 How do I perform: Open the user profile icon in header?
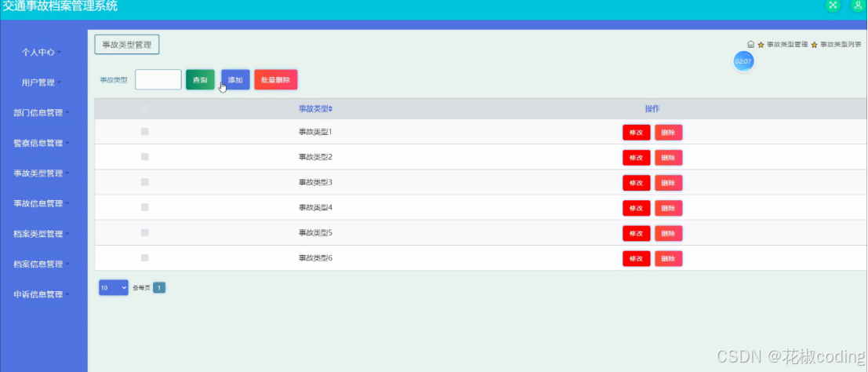click(x=859, y=5)
